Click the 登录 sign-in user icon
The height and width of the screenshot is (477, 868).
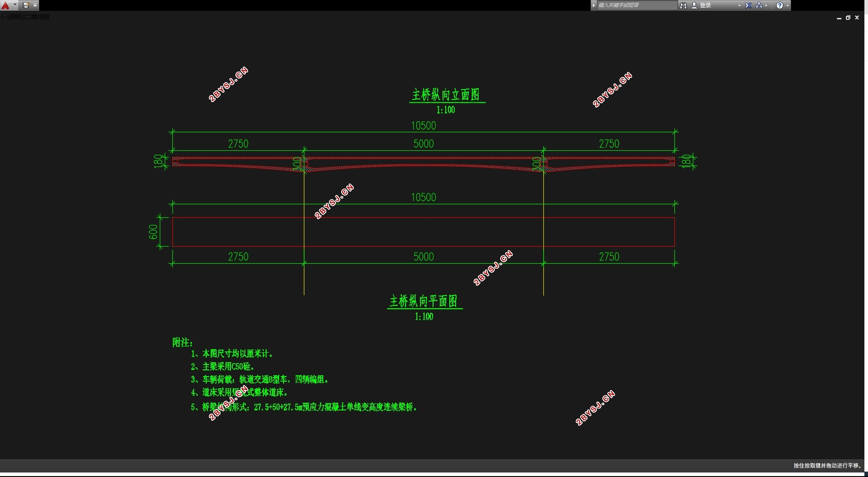coord(694,5)
